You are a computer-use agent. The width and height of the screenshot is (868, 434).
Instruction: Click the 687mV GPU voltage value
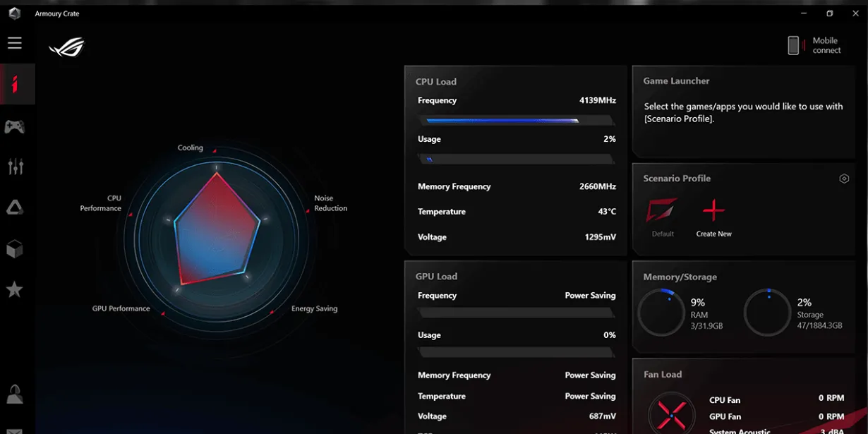point(603,416)
